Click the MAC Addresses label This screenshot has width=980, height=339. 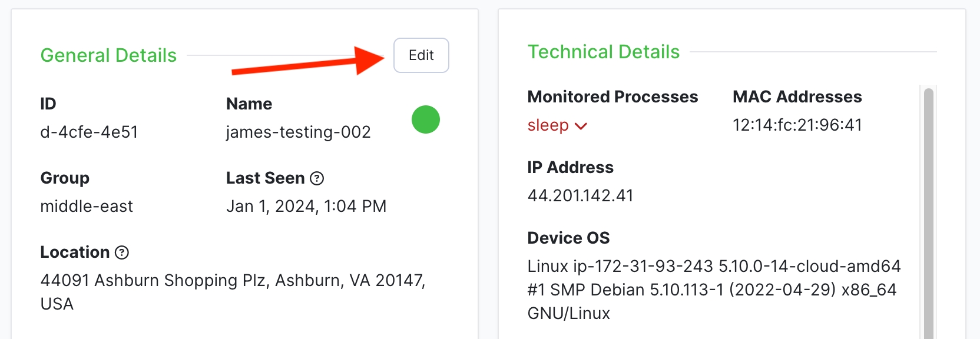click(797, 97)
